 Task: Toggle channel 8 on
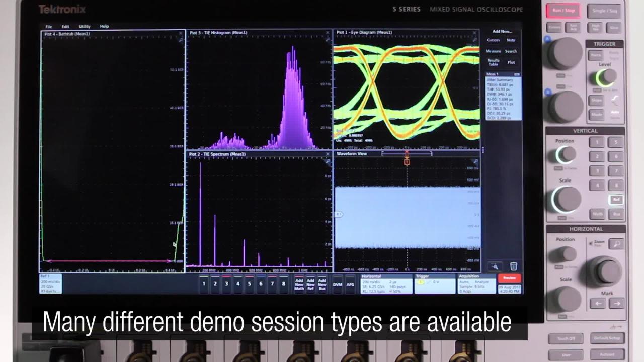tap(283, 285)
